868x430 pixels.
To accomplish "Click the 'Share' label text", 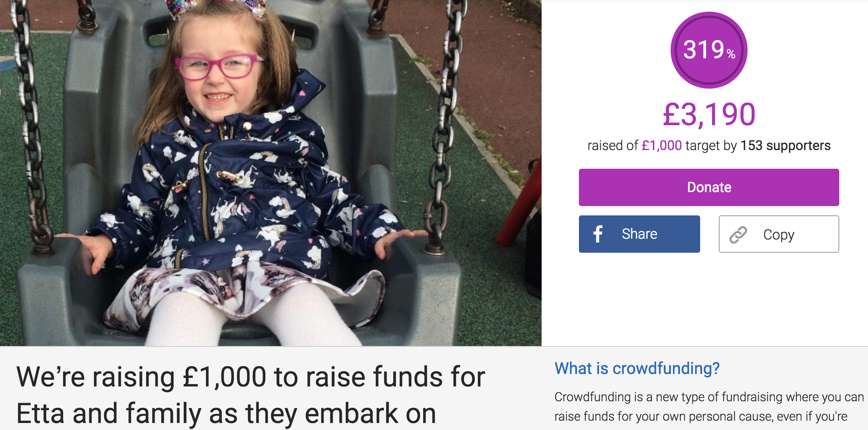I will [640, 234].
